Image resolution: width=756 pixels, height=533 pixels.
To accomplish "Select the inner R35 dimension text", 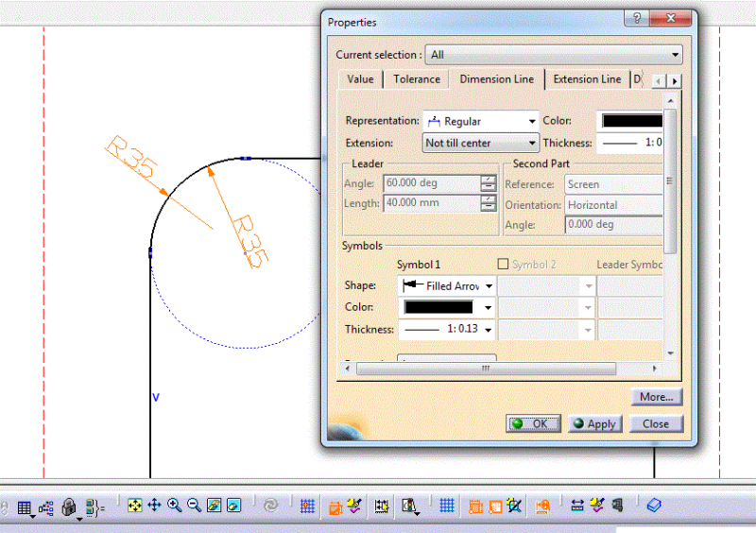I will click(250, 241).
